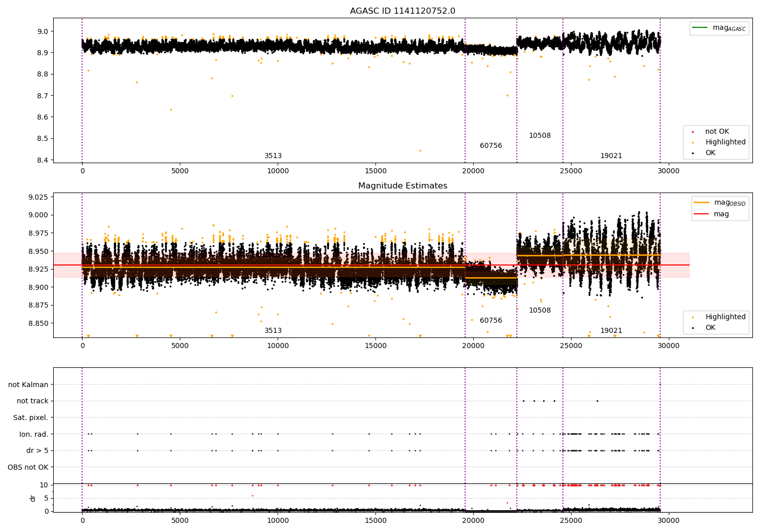Screen dimensions: 760x532
Task: Click the 10 tick on the dr axis
Action: click(44, 485)
